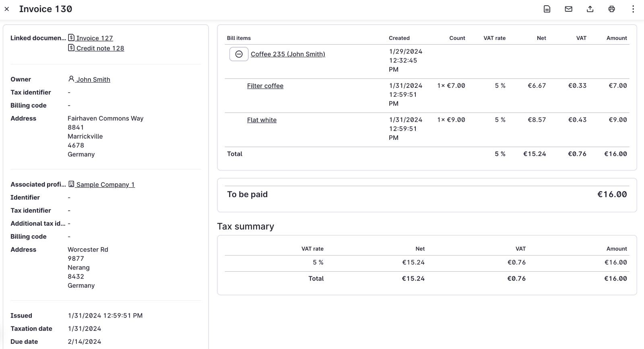Click the document icon beside Credit note 128

click(x=71, y=48)
